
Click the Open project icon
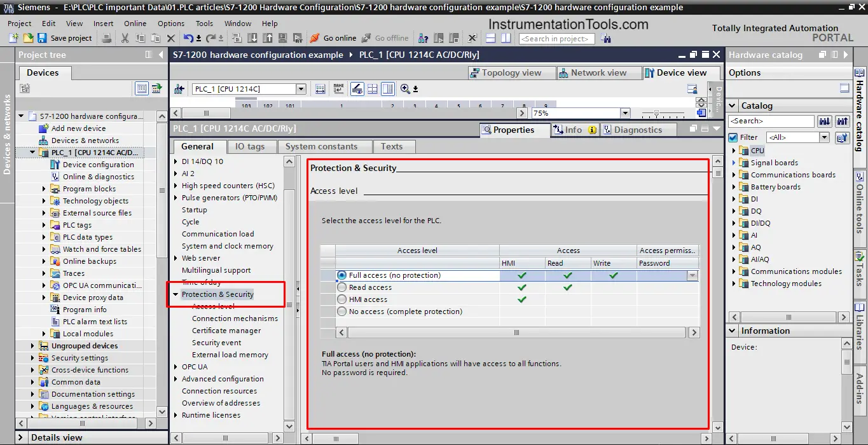click(29, 38)
